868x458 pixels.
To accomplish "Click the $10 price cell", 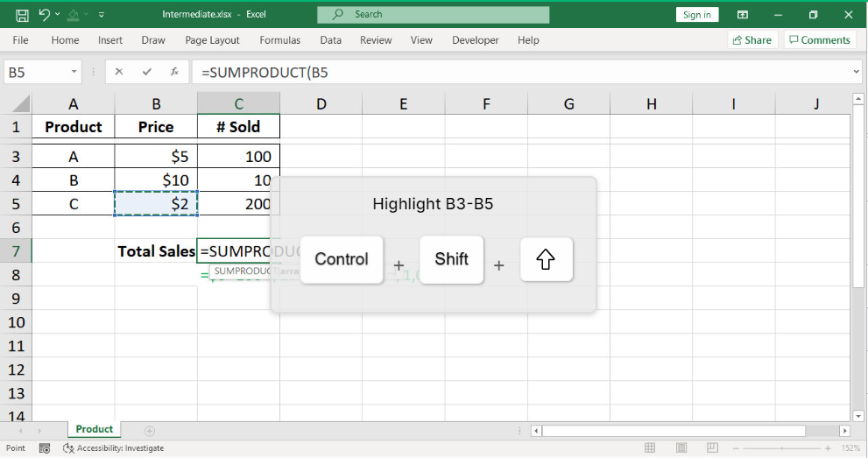I will coord(156,180).
